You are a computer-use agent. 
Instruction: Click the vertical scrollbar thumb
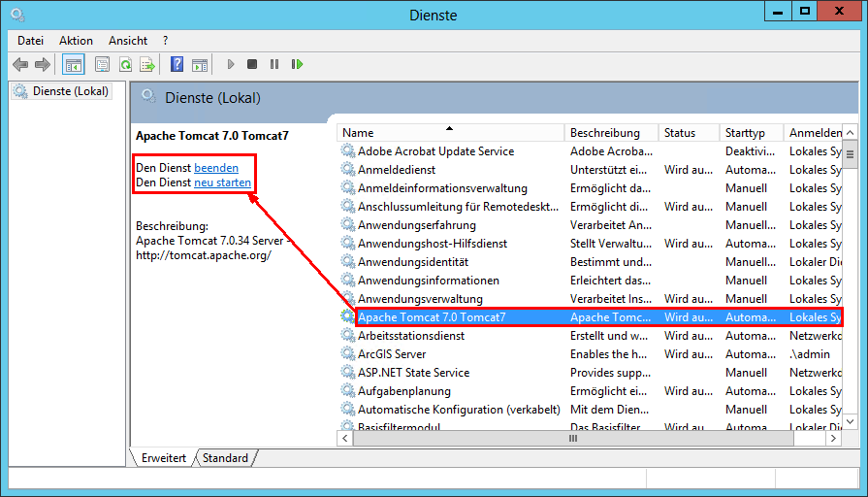(851, 154)
